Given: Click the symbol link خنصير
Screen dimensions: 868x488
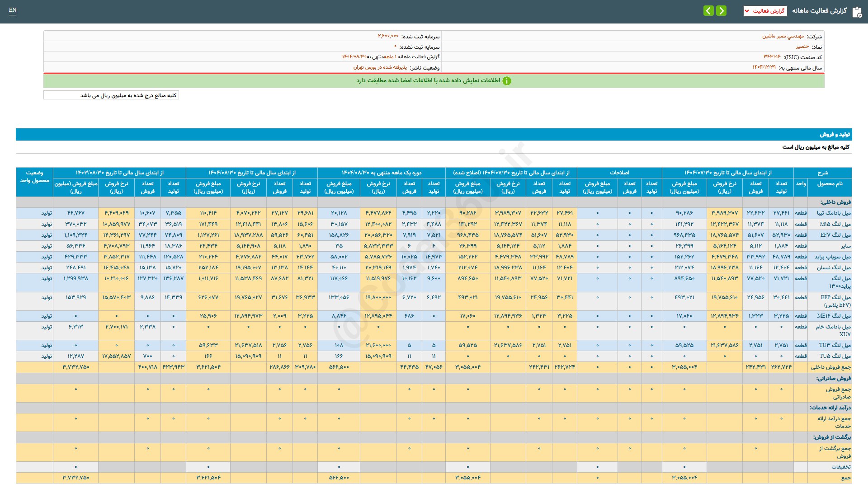Looking at the screenshot, I should [x=802, y=47].
